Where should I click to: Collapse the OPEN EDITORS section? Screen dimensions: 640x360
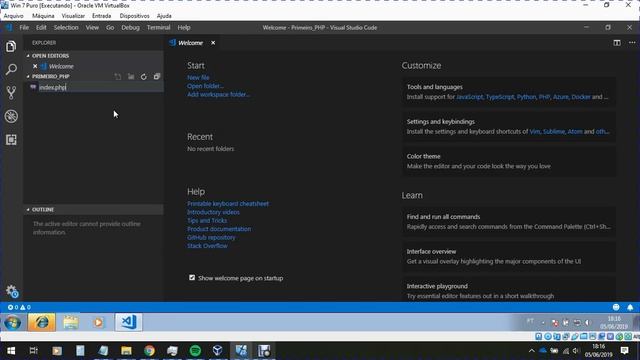(50, 56)
